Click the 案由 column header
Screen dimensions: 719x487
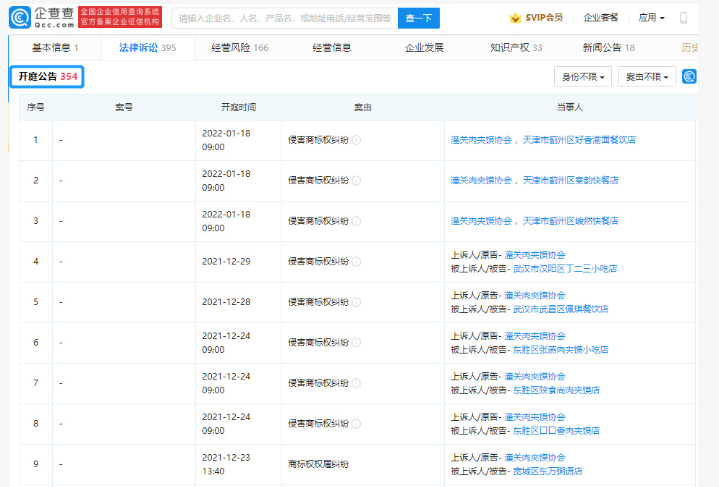pos(363,107)
